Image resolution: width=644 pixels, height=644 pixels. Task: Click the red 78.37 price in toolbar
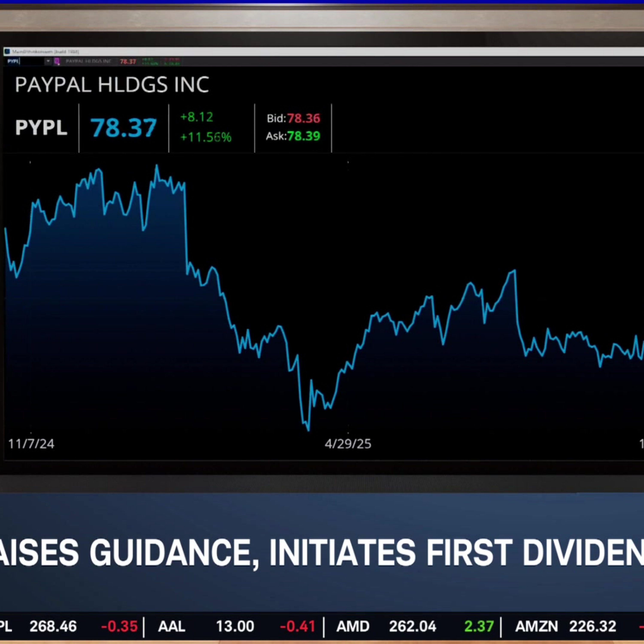(x=128, y=62)
